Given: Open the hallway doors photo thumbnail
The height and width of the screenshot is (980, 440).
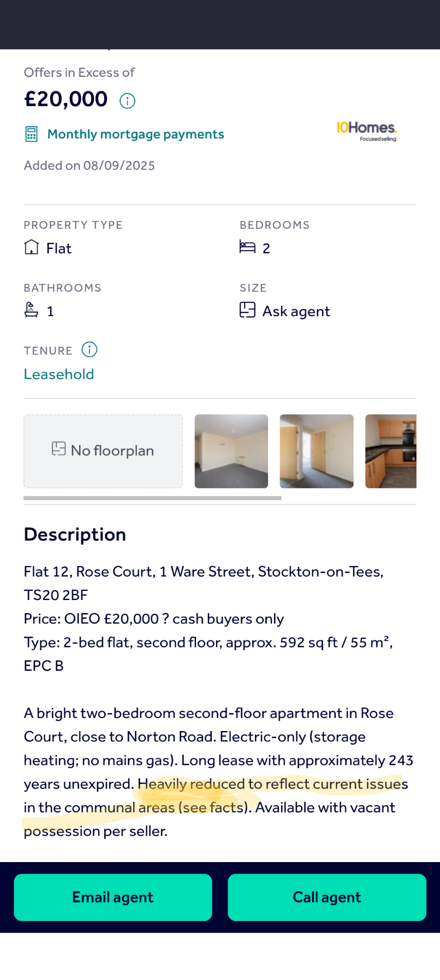Looking at the screenshot, I should click(317, 451).
